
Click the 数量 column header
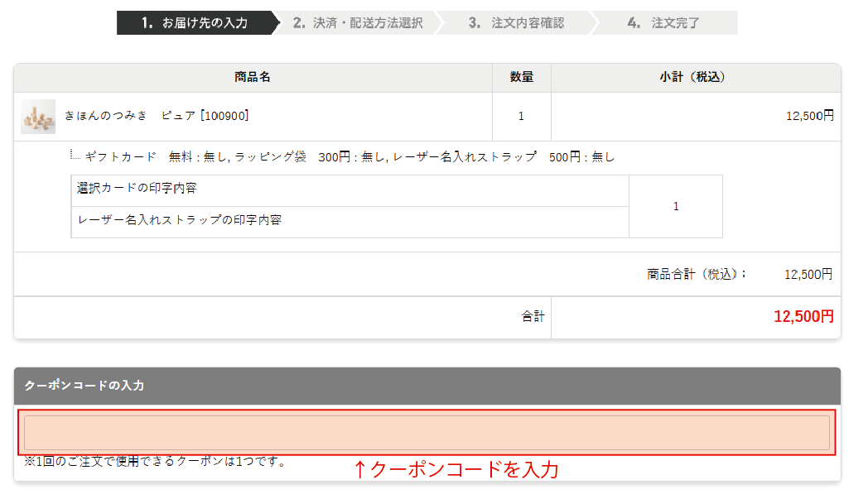coord(521,77)
